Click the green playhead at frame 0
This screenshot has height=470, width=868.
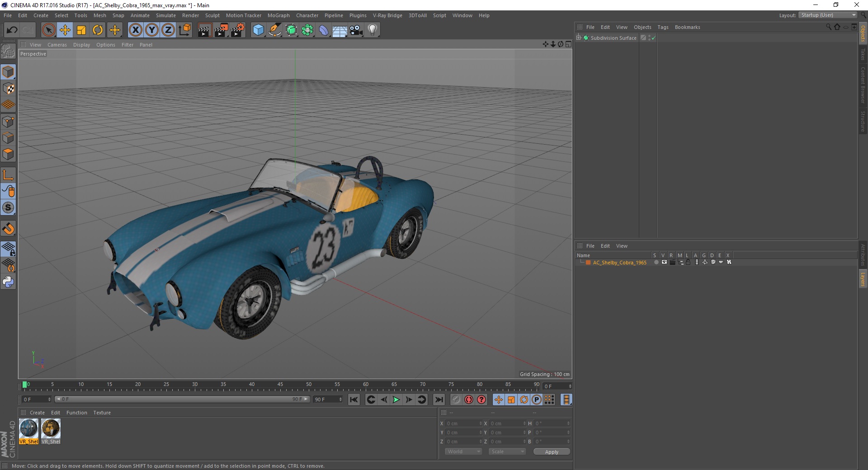[24, 385]
